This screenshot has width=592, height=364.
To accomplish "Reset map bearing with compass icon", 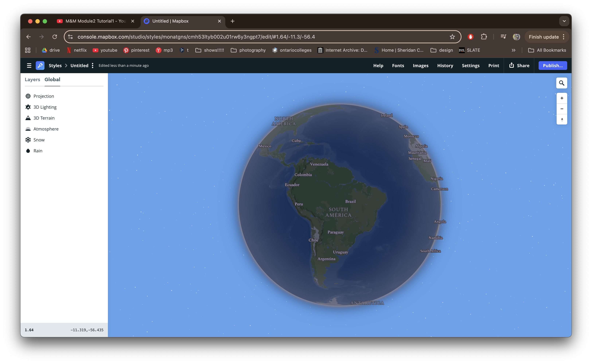I will click(x=562, y=119).
